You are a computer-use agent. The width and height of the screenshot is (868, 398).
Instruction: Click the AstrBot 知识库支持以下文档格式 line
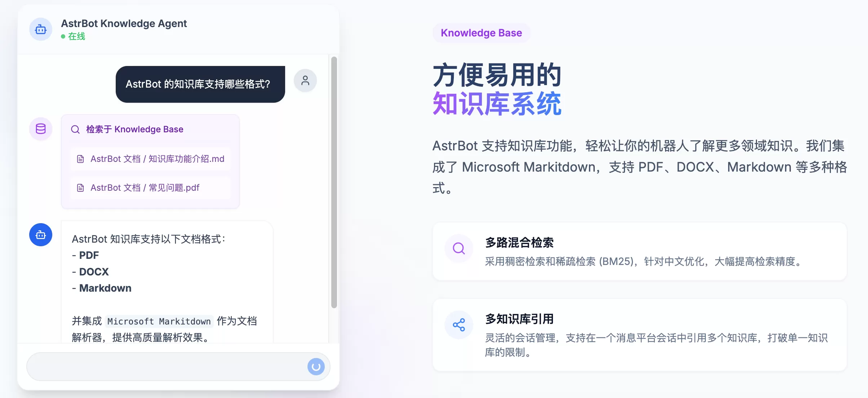pos(149,239)
